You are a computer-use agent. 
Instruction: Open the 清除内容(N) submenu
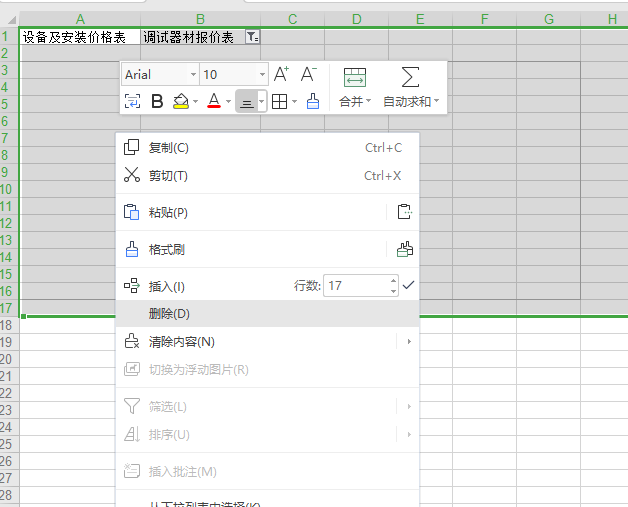268,342
